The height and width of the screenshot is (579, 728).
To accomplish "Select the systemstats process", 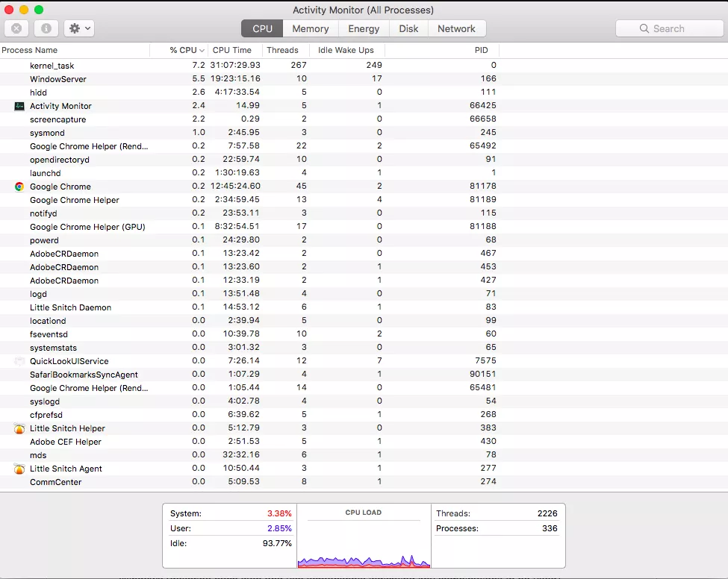I will pyautogui.click(x=364, y=348).
